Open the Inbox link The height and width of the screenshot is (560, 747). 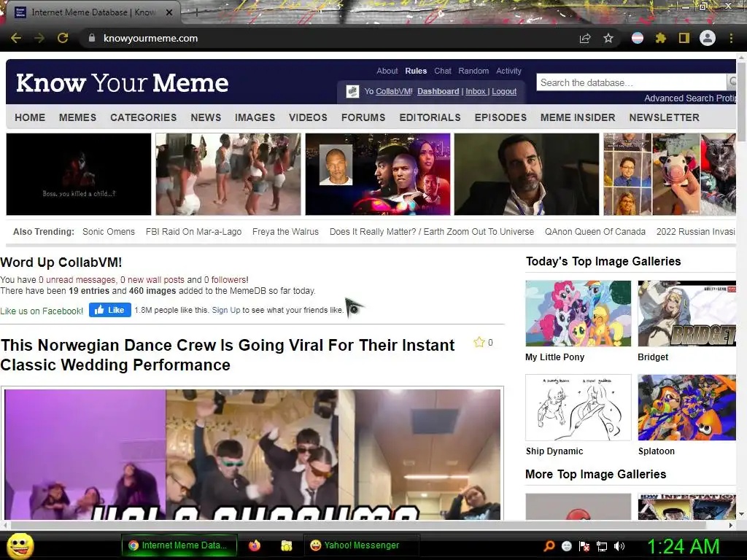(x=476, y=91)
